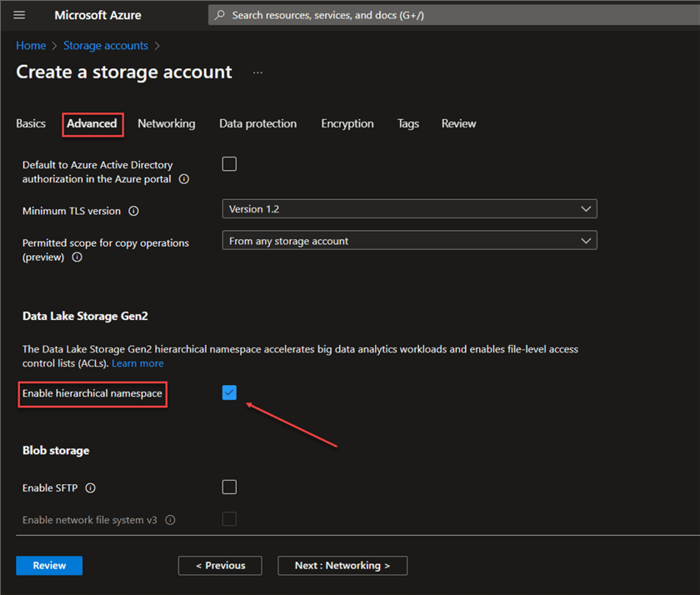Click the blue Review button
This screenshot has width=700, height=595.
point(49,566)
